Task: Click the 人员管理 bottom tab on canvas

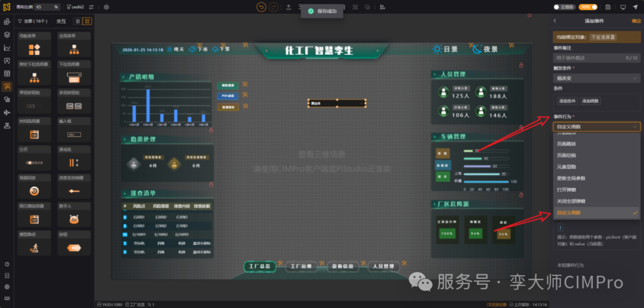Action: pyautogui.click(x=383, y=266)
